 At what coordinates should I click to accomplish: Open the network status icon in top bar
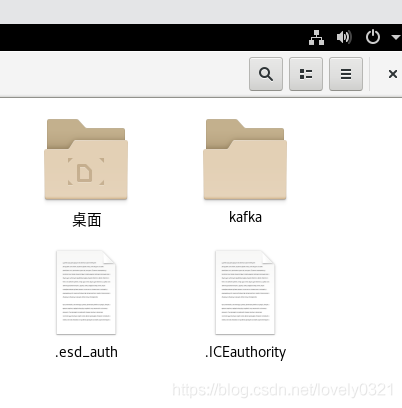316,37
